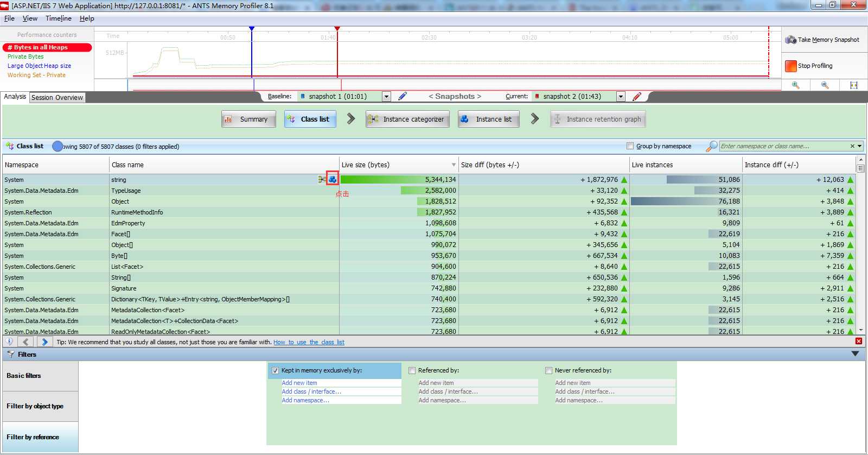Click the Take Memory Snapshot camera icon
This screenshot has width=868, height=455.
pyautogui.click(x=790, y=40)
